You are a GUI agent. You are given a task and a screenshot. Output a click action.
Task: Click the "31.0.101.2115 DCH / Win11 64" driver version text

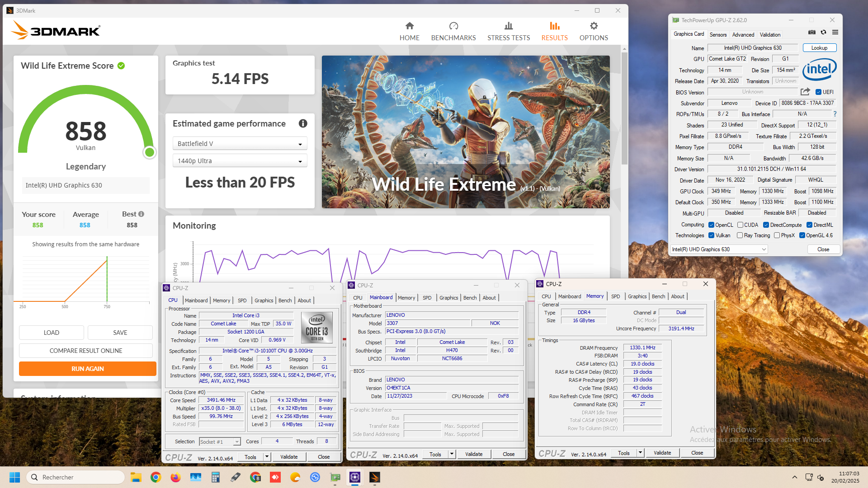tap(771, 169)
